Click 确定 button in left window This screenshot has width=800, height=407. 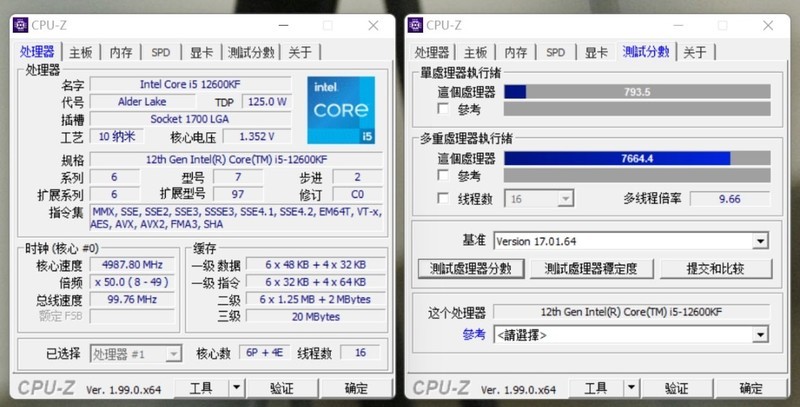356,388
